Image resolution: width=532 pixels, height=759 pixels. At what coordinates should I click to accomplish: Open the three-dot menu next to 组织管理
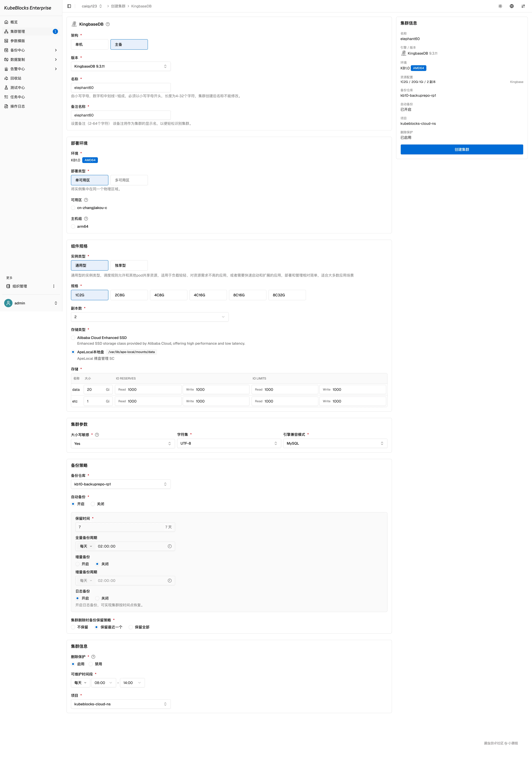point(54,286)
